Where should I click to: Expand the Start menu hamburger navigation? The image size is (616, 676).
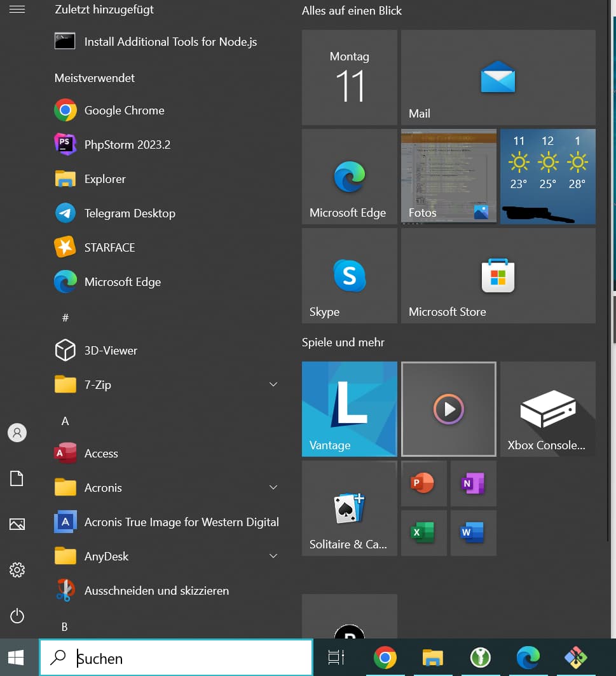click(17, 9)
